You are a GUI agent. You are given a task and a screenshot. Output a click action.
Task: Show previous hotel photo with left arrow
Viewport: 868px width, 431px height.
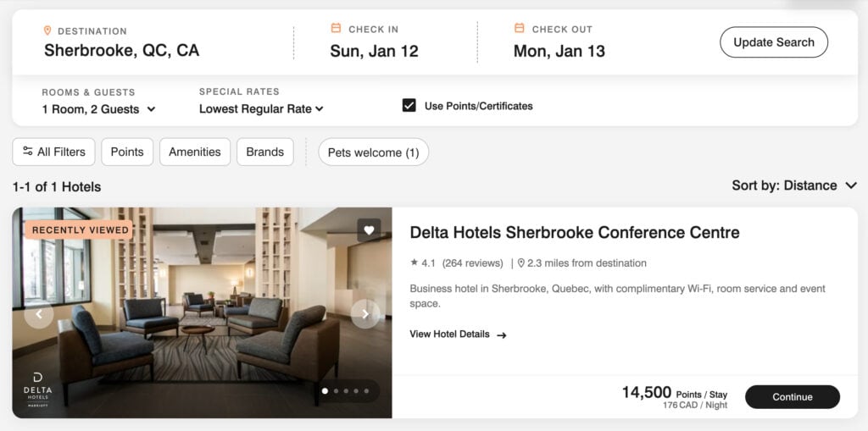pyautogui.click(x=39, y=314)
